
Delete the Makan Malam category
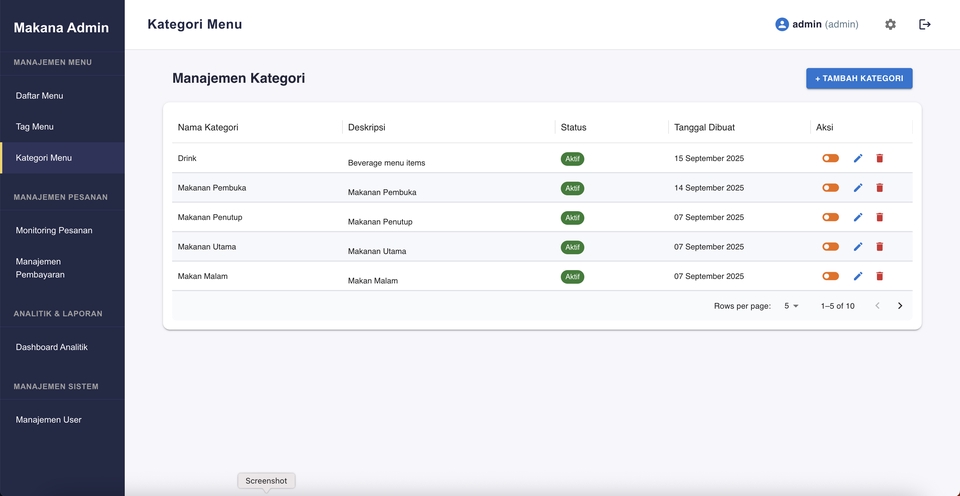click(x=880, y=276)
